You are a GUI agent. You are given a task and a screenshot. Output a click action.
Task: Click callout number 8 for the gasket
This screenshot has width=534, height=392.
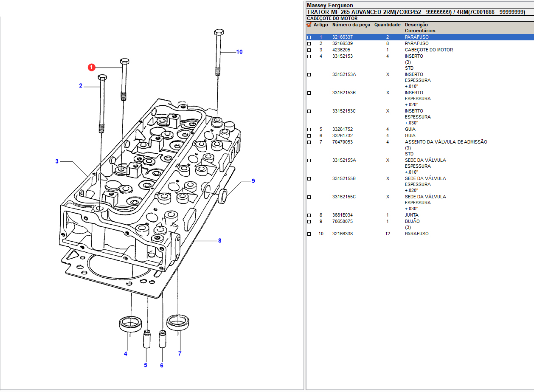(x=219, y=241)
